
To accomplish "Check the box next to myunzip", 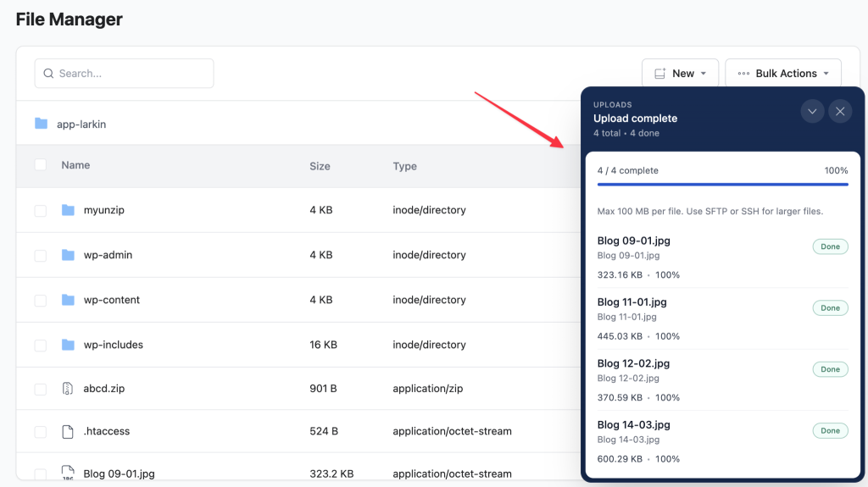I will click(41, 211).
